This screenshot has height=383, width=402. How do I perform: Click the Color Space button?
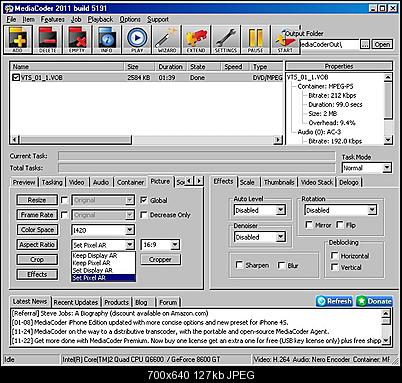(37, 230)
